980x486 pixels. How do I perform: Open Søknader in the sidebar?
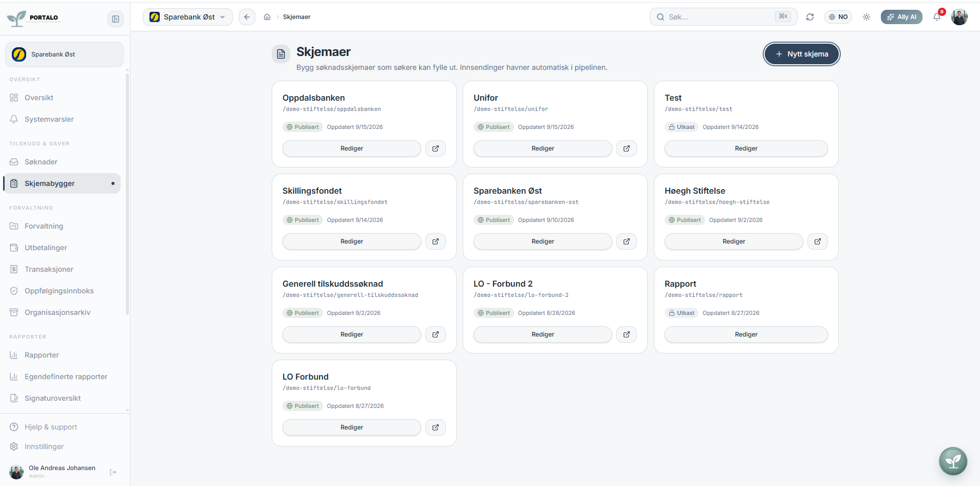pos(62,162)
